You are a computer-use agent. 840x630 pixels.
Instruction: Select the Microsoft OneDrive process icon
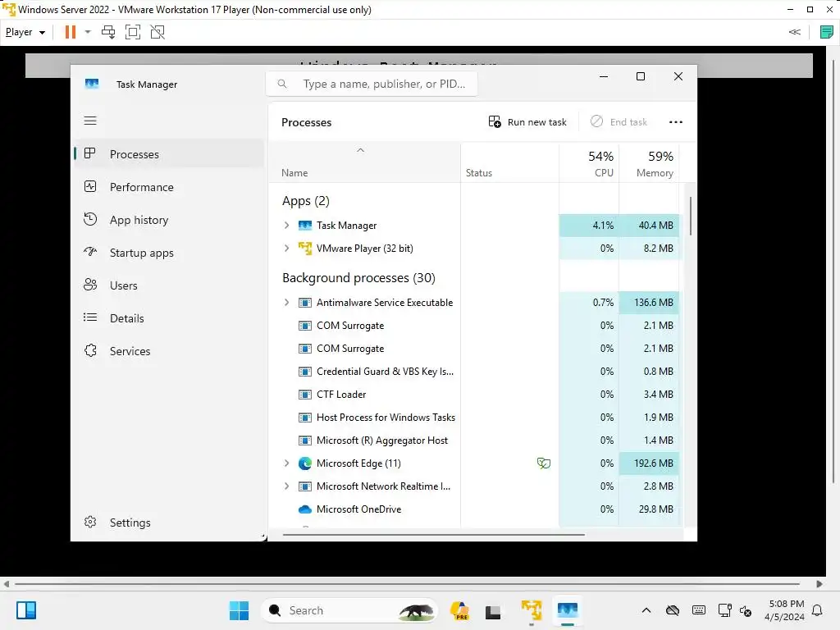coord(305,509)
